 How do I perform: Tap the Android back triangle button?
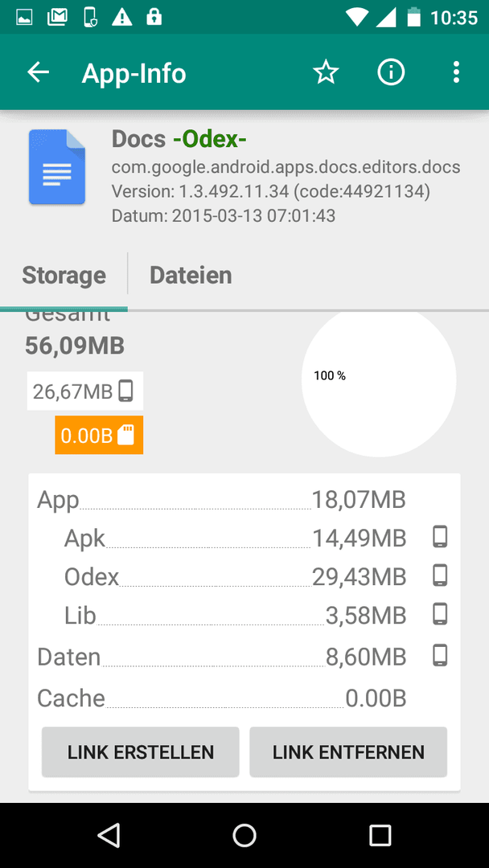click(109, 835)
